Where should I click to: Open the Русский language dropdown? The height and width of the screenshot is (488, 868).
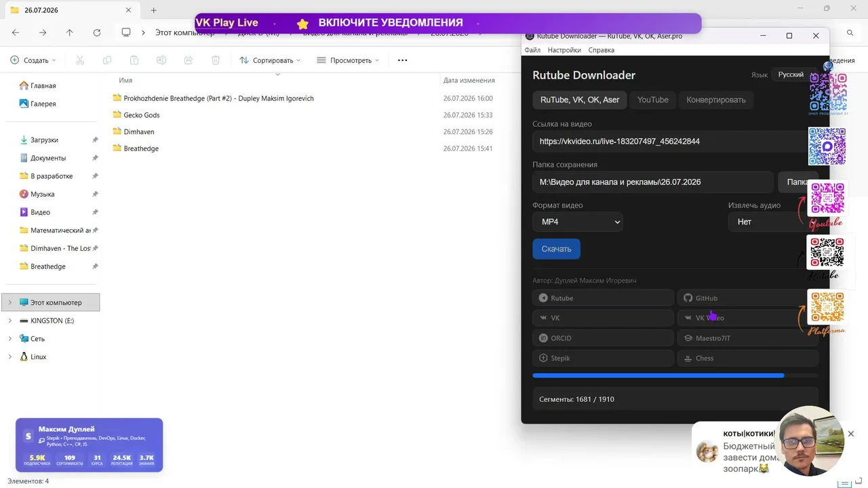793,75
